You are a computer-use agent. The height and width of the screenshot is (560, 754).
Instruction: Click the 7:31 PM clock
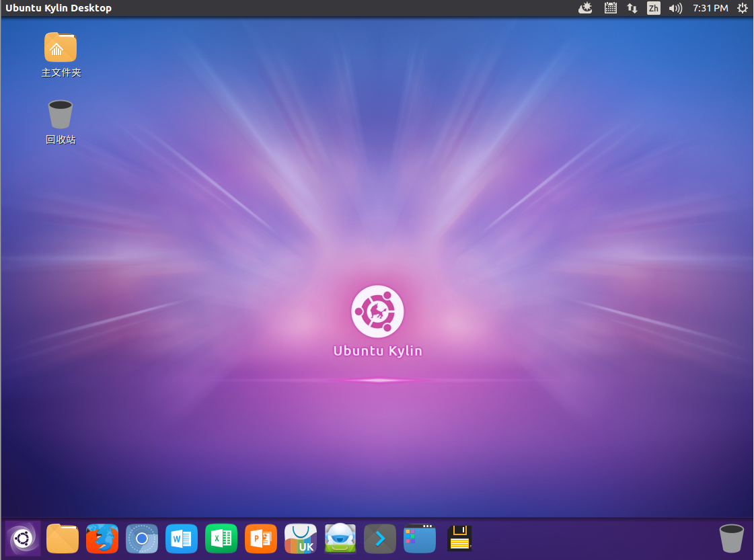(x=710, y=8)
